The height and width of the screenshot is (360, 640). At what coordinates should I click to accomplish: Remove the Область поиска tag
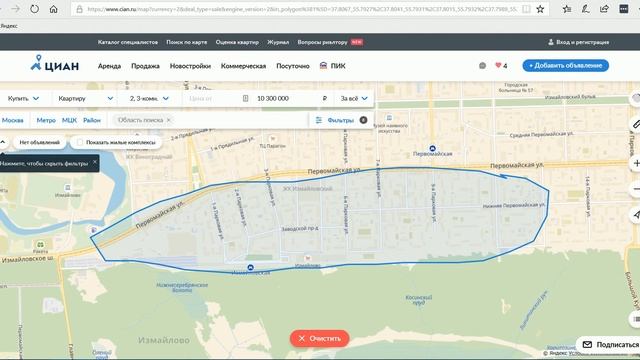pyautogui.click(x=169, y=120)
